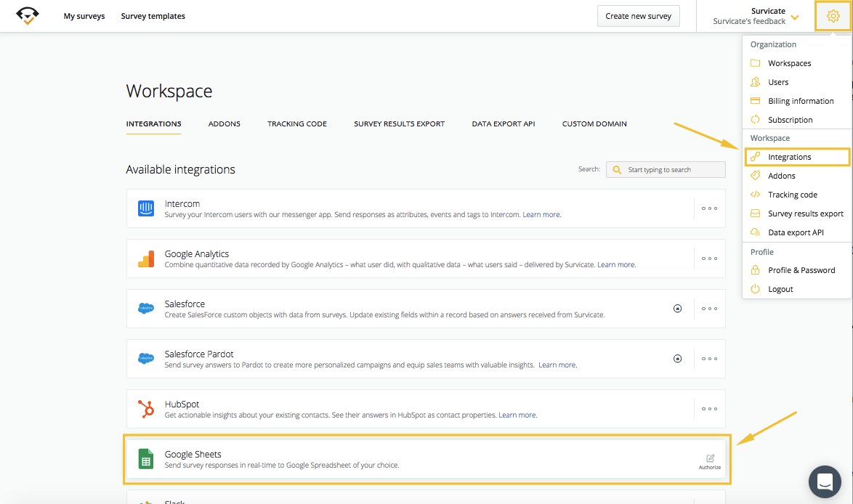Open Salesforce Pardot Learn more link
Image resolution: width=853 pixels, height=504 pixels.
557,365
